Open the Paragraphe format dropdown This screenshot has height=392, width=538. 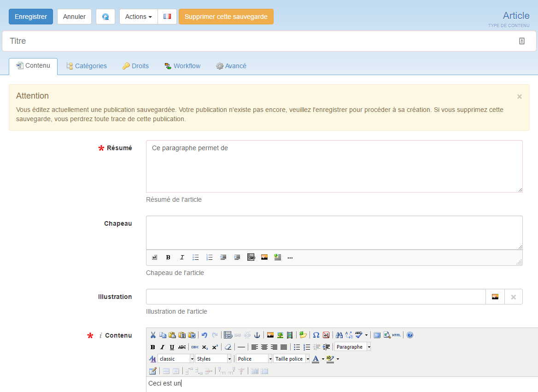(353, 347)
